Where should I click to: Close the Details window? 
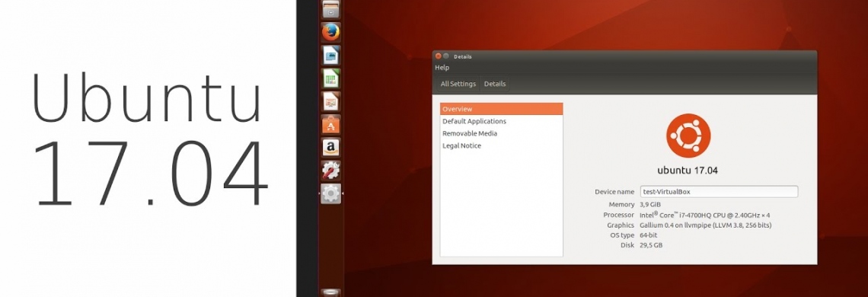tap(439, 56)
